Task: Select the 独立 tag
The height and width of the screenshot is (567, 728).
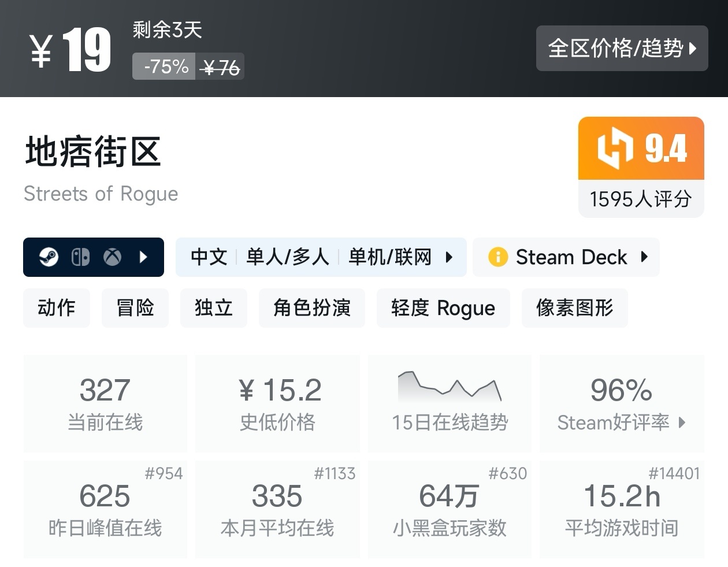Action: point(214,308)
